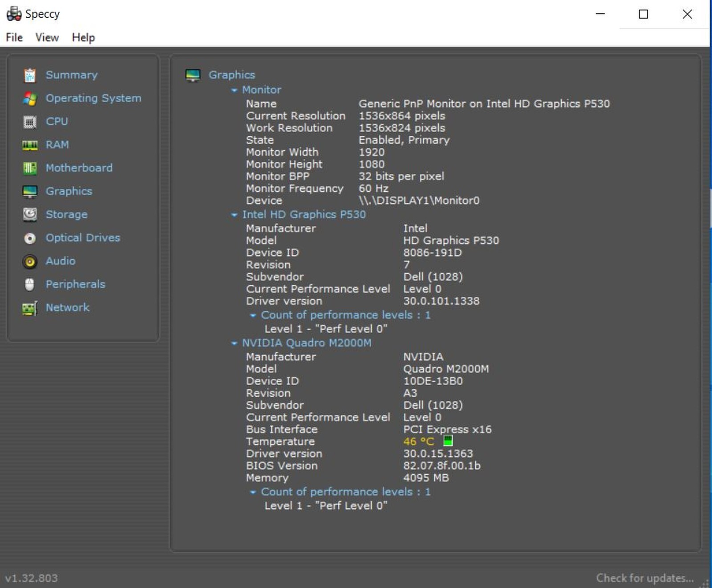Image resolution: width=712 pixels, height=588 pixels.
Task: Click the Graphics heading text
Action: 232,75
